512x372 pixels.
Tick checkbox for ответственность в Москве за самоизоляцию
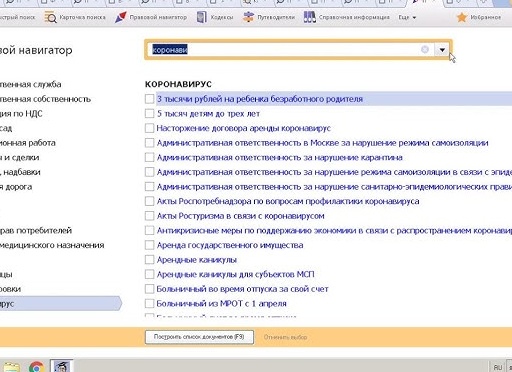(x=149, y=143)
